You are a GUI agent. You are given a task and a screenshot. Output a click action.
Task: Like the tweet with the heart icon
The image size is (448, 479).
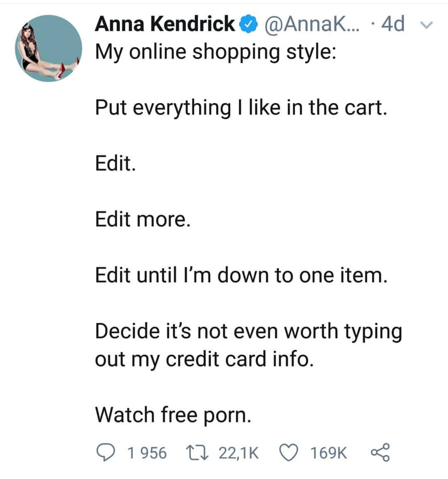tap(288, 452)
